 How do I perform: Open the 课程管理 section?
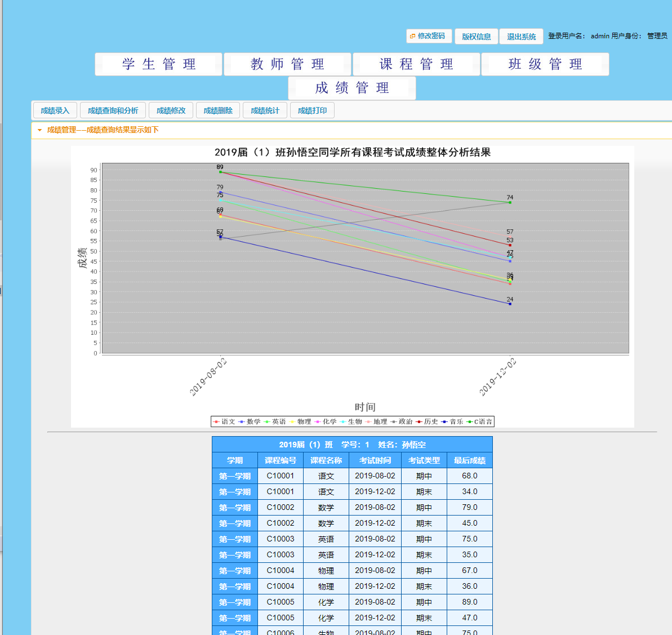(x=416, y=64)
